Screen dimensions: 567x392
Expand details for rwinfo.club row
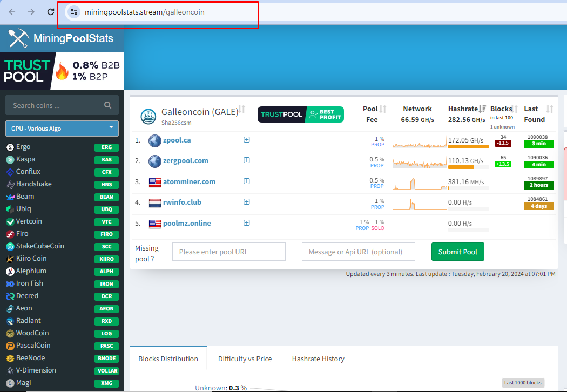coord(247,202)
